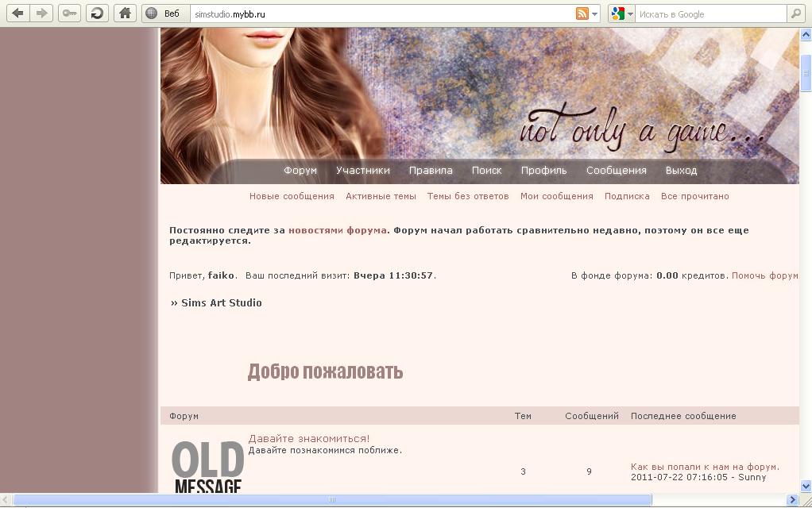Click the last post date '2011-07-22 07:16:05 - Sunny'
This screenshot has height=508, width=812.
click(x=698, y=478)
